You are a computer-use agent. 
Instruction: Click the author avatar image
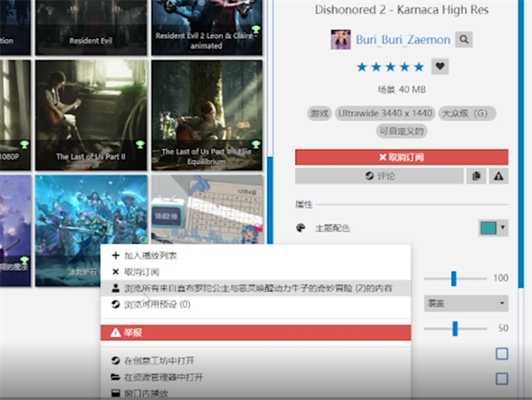pos(340,40)
